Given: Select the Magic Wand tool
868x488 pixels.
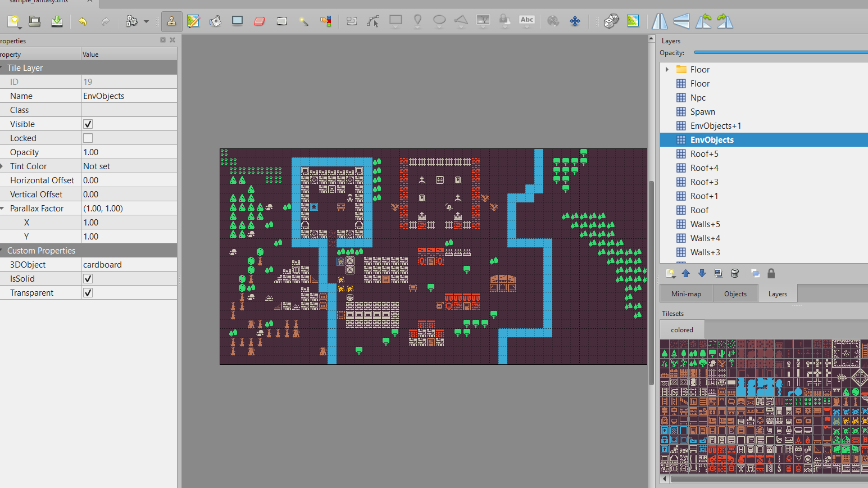Looking at the screenshot, I should click(304, 21).
